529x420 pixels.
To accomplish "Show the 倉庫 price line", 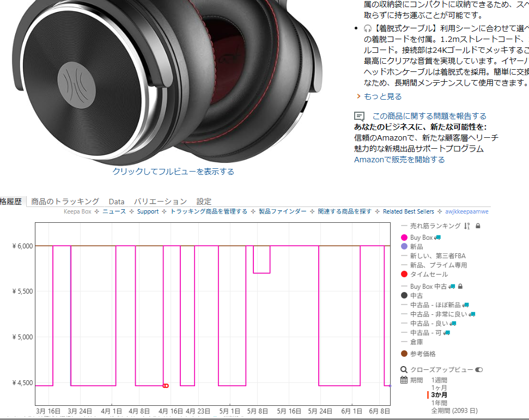I will point(412,342).
